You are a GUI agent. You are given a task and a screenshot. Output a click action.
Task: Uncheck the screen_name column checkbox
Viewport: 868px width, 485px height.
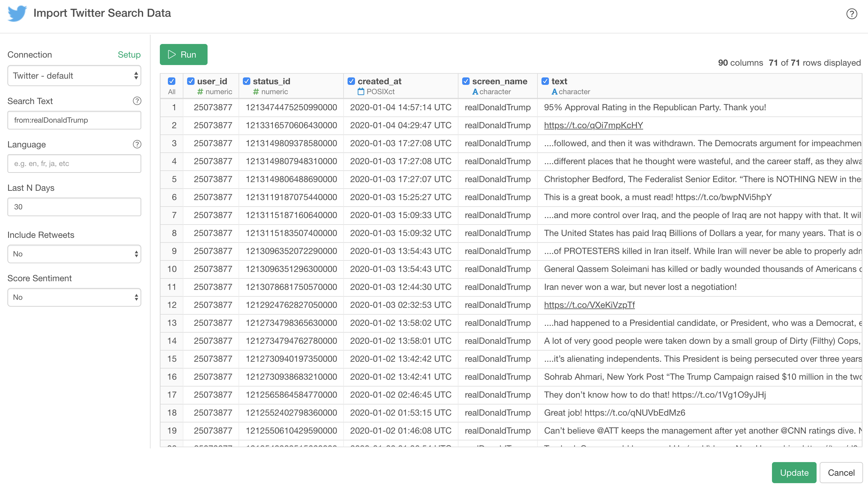coord(466,81)
